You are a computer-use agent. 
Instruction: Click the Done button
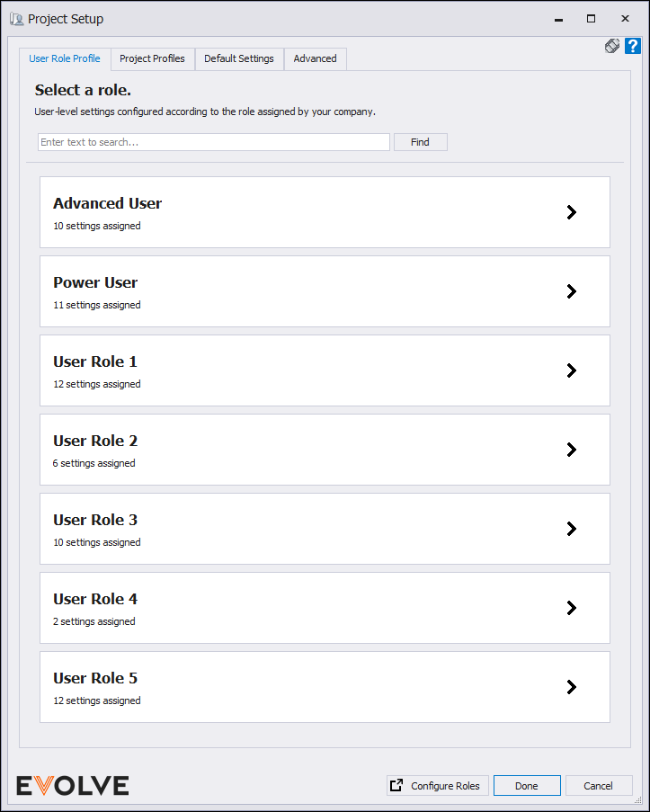click(x=527, y=786)
